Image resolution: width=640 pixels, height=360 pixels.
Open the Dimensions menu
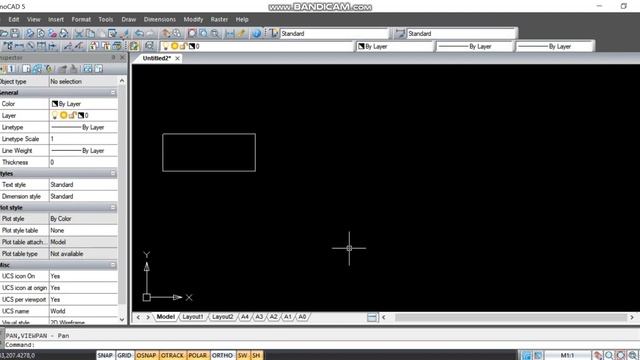click(160, 19)
